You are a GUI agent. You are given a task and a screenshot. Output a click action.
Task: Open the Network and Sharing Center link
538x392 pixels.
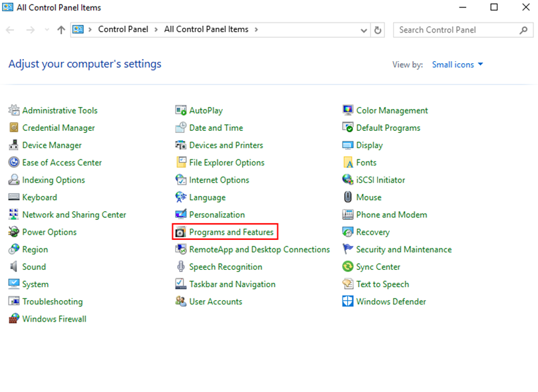click(74, 215)
